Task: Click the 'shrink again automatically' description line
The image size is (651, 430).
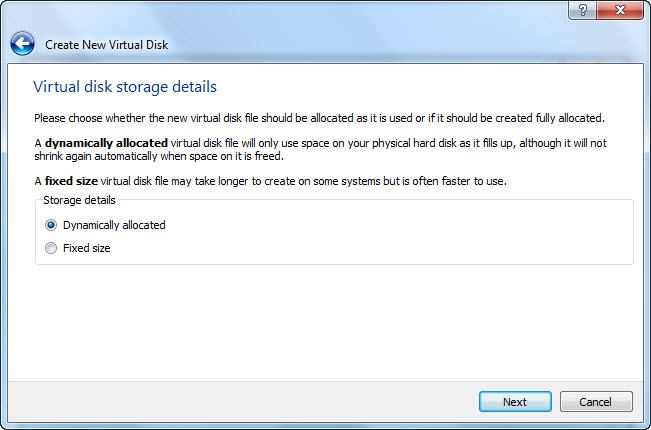Action: pyautogui.click(x=159, y=156)
